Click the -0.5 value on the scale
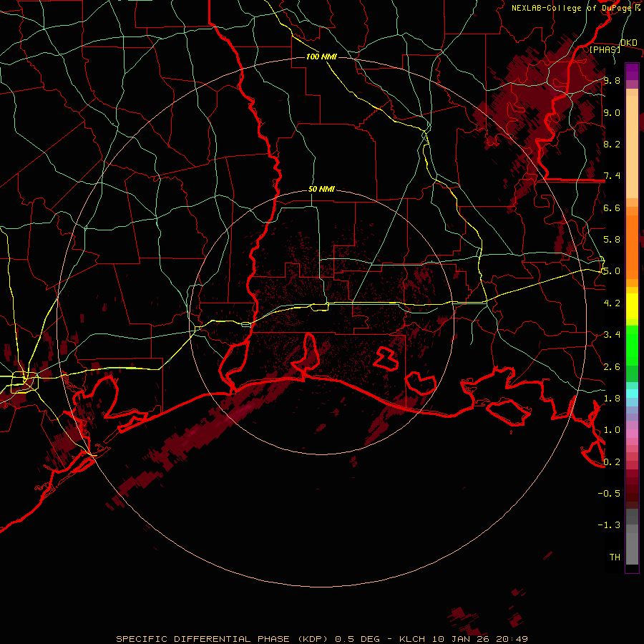644x644 pixels. pos(609,493)
